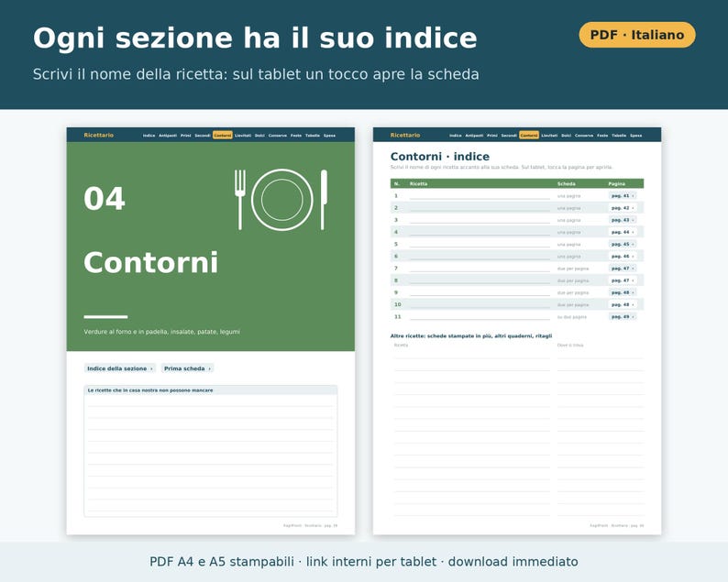Open Tabelle tab on the index page
Image resolution: width=728 pixels, height=582 pixels.
point(620,136)
